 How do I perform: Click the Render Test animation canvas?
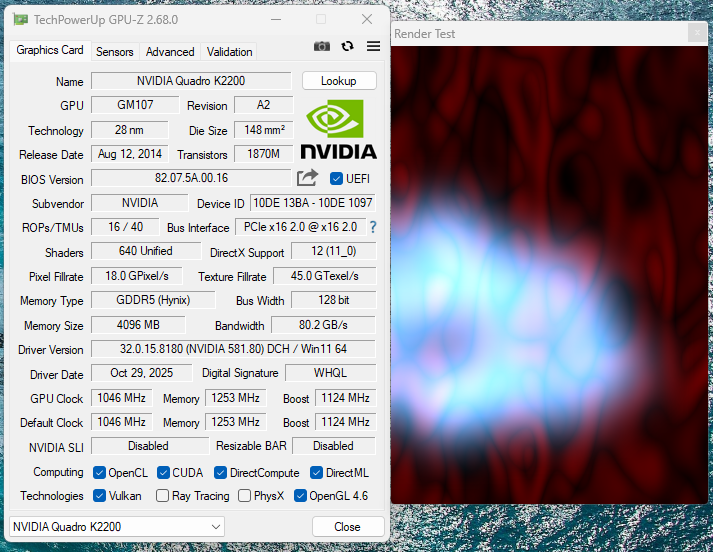(x=549, y=275)
